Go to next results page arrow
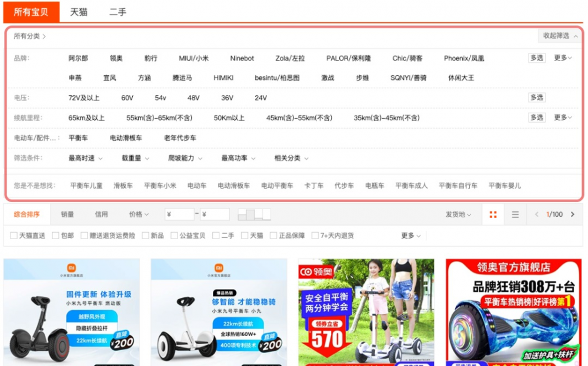 click(x=573, y=214)
